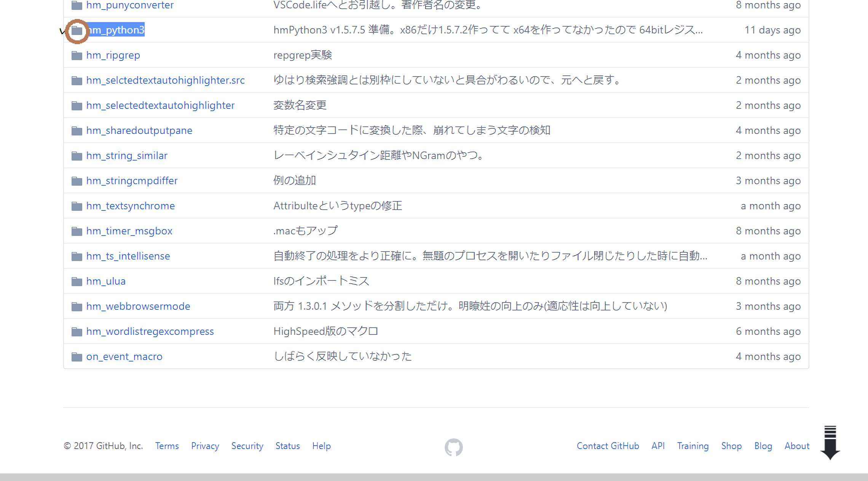The image size is (868, 481).
Task: Click the folder icon next to hm_ripgrep
Action: tap(77, 56)
